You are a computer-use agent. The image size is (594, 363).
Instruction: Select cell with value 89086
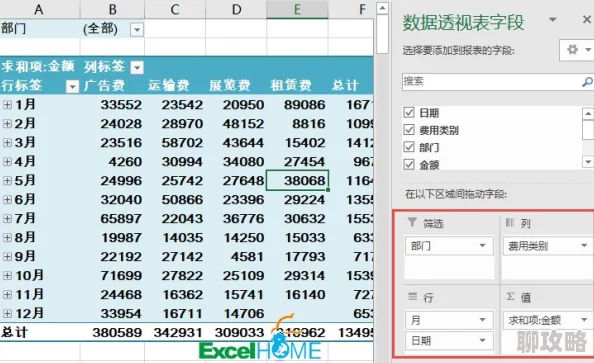point(297,105)
